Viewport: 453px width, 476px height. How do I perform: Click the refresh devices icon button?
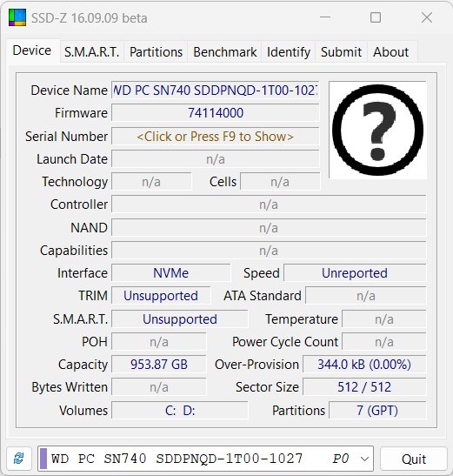(x=19, y=459)
